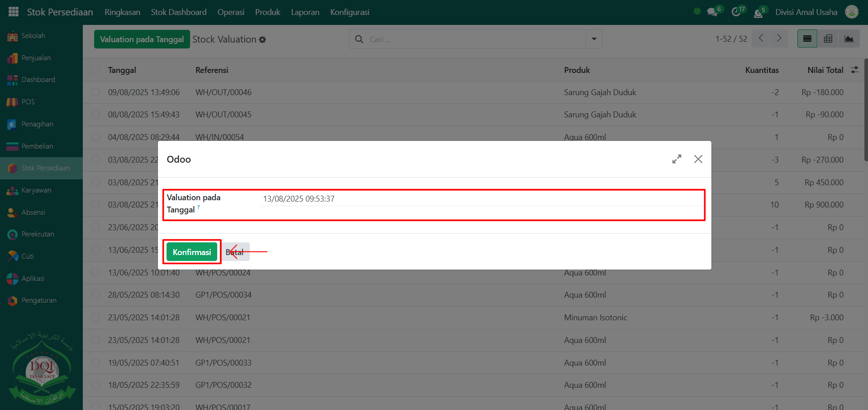Viewport: 868px width, 410px height.
Task: Click the Valuation pada Tanggal date field
Action: pyautogui.click(x=480, y=199)
